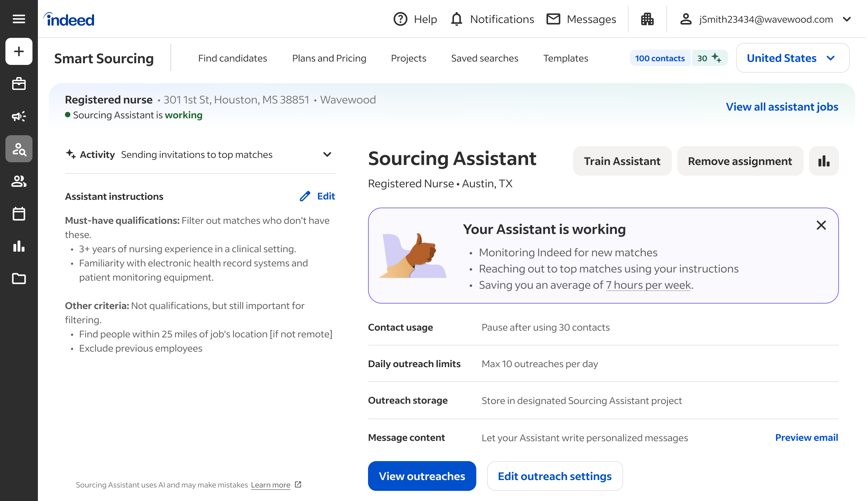Click '3+ years of nursing experience' bullet
The width and height of the screenshot is (868, 501).
point(187,248)
